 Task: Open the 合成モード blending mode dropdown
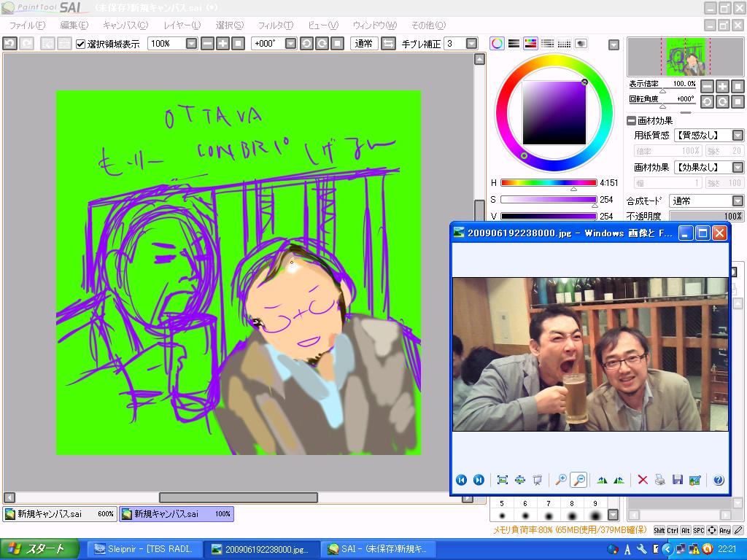(738, 201)
